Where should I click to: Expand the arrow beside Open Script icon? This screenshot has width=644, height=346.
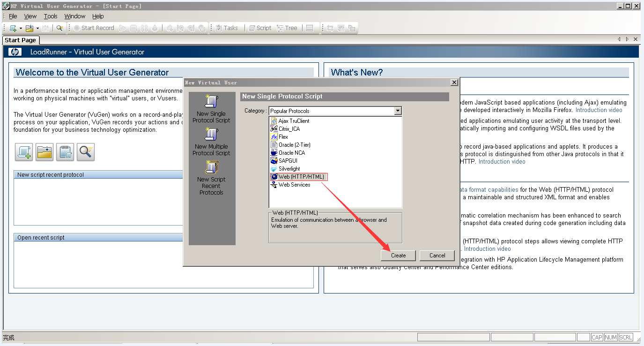pos(37,28)
